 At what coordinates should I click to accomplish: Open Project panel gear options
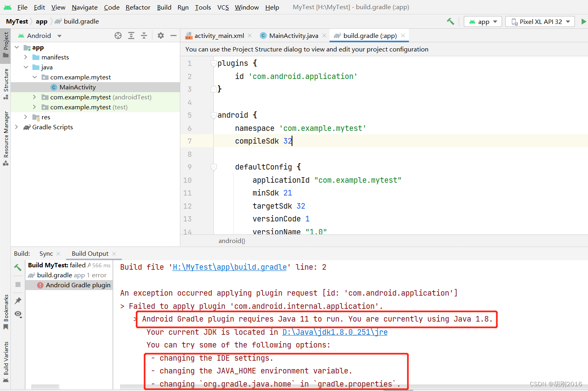pyautogui.click(x=161, y=36)
